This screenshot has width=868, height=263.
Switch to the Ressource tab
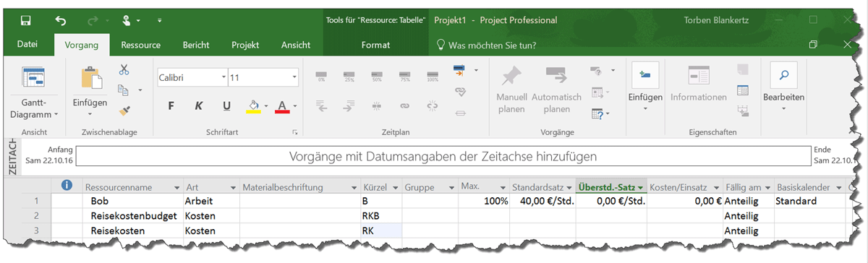tap(140, 45)
